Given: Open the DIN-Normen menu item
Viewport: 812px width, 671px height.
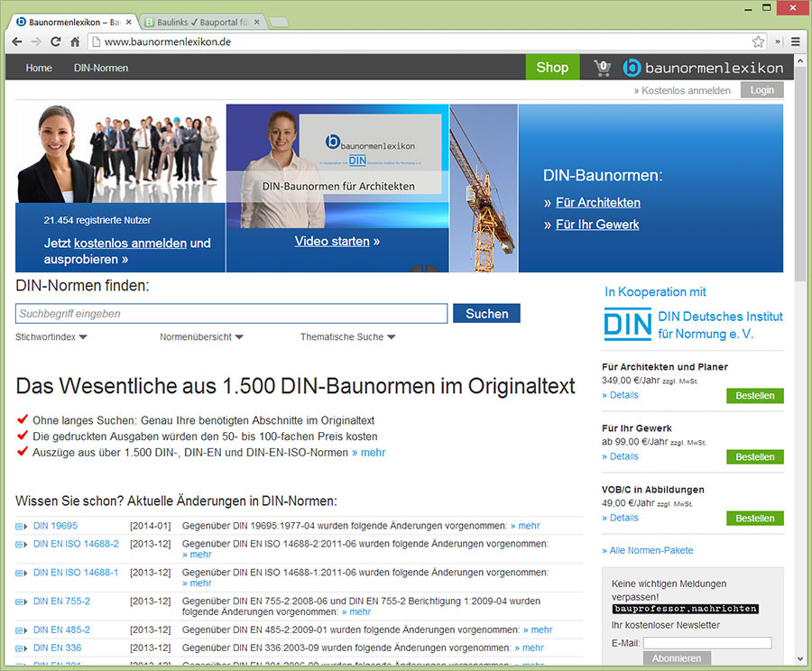Looking at the screenshot, I should coord(101,68).
